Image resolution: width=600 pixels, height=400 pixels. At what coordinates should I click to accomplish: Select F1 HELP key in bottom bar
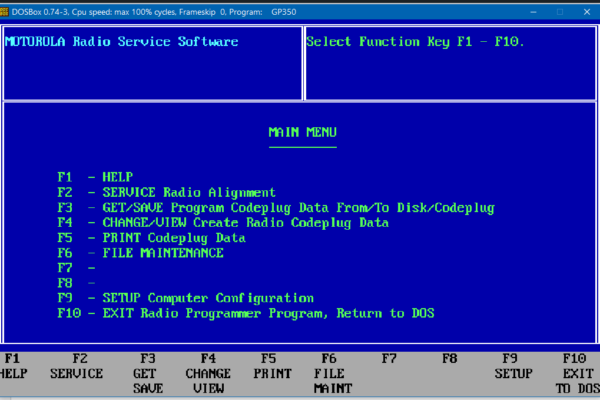[x=13, y=366]
